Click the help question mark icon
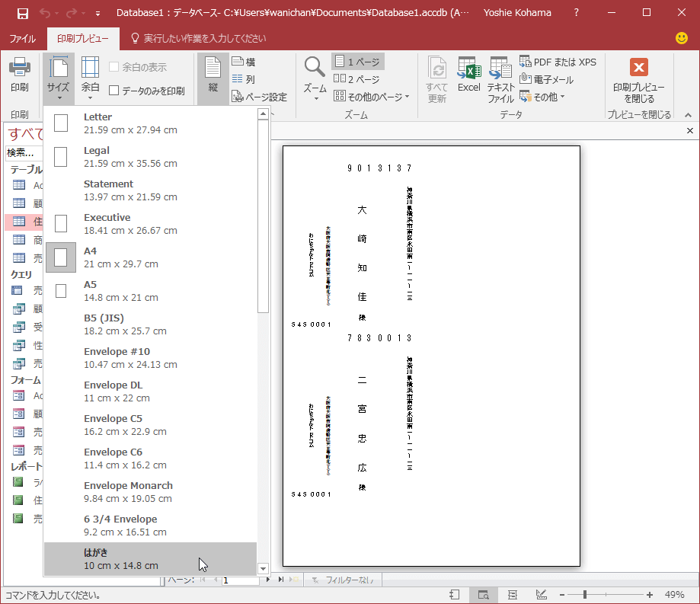The width and height of the screenshot is (700, 604). (x=577, y=12)
